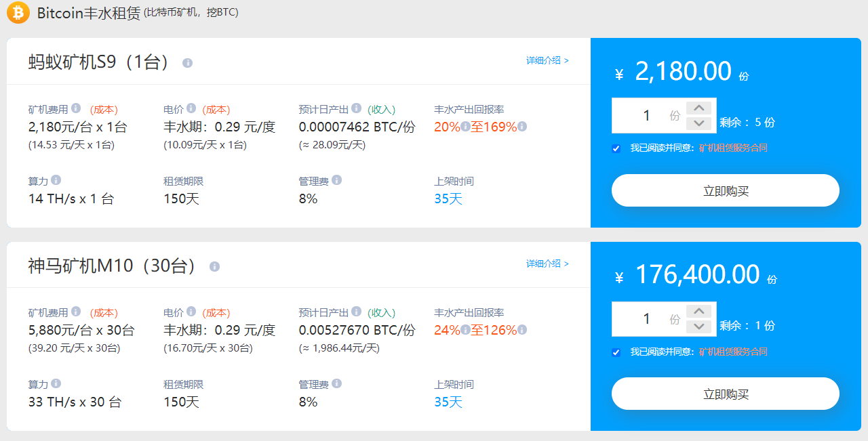Open 详细介绍 link for 神马矿机M10

click(547, 264)
